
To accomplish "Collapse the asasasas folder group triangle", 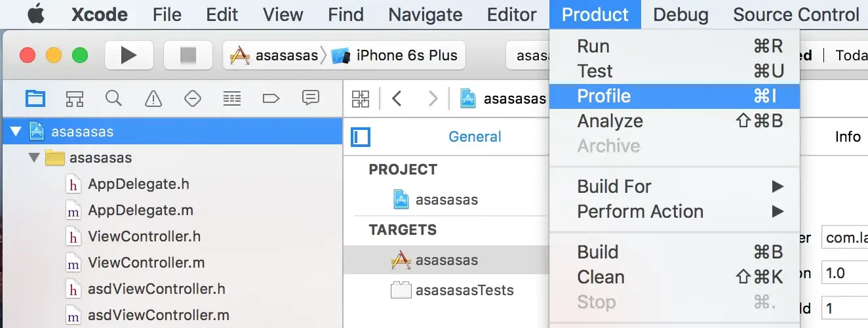I will pyautogui.click(x=33, y=158).
